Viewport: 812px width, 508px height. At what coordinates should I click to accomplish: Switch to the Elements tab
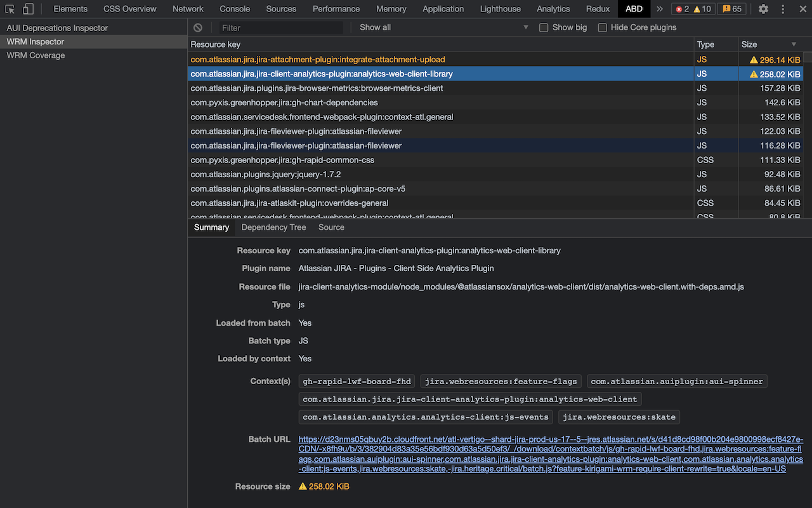coord(70,9)
